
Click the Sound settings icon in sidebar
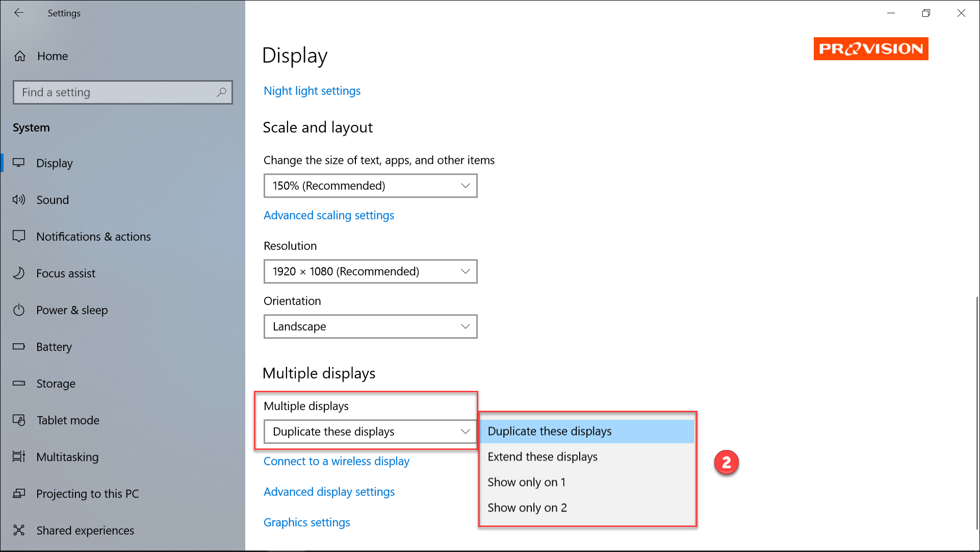(x=19, y=199)
